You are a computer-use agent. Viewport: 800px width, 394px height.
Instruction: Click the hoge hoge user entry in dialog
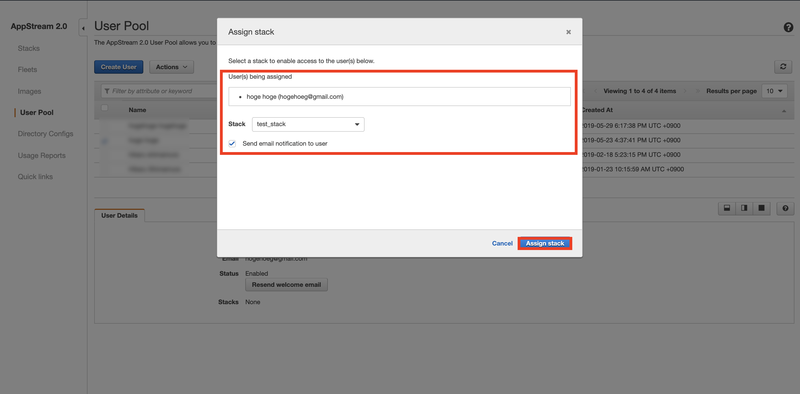[x=295, y=96]
